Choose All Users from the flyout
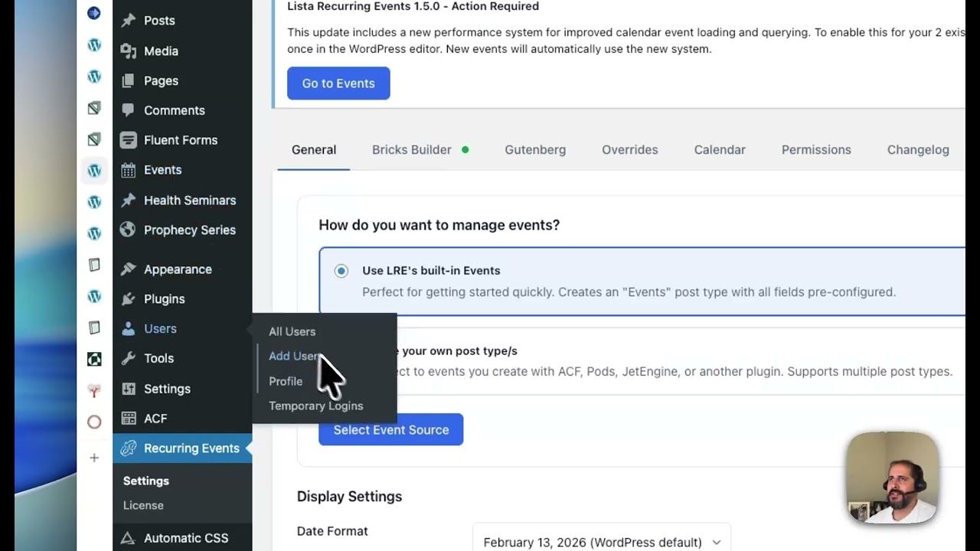980x551 pixels. coord(292,331)
